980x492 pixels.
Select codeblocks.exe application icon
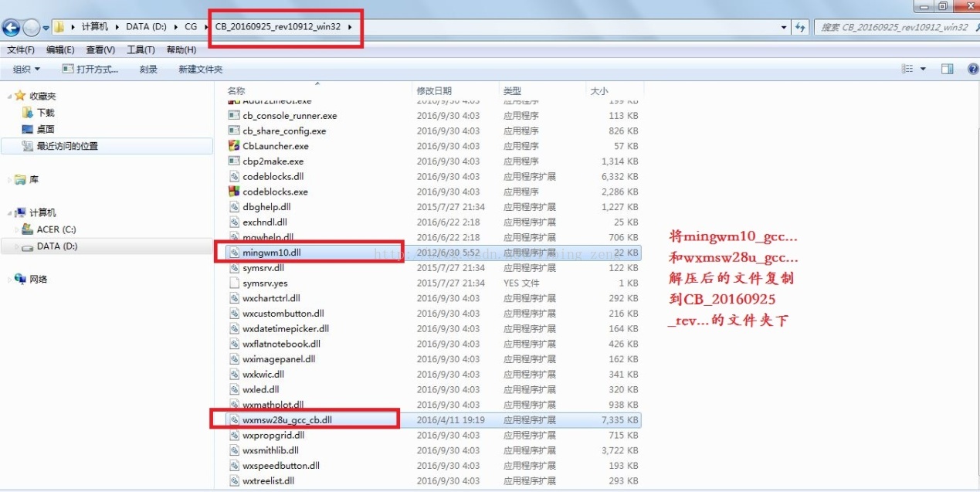235,192
